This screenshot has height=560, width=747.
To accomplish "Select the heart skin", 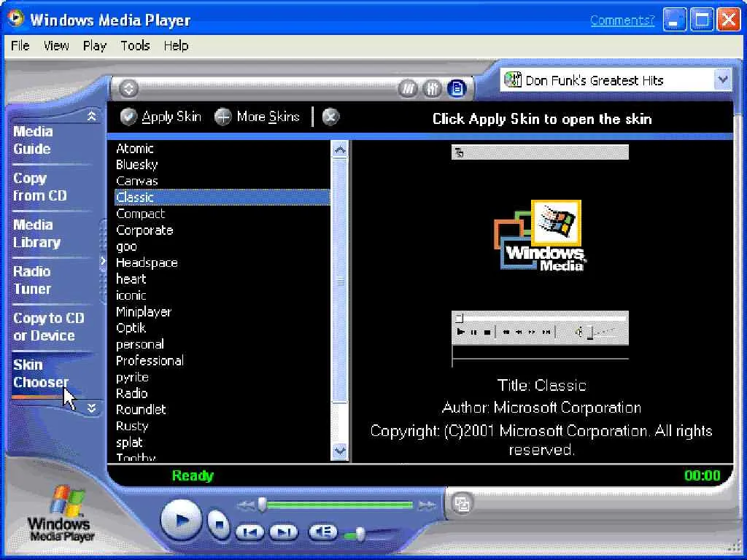I will tap(222, 279).
